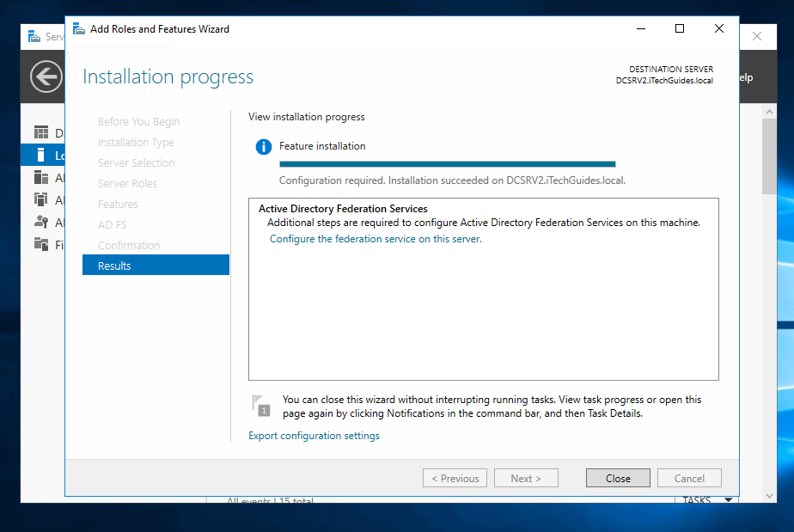Click the Server Manager vertical scrollbar thumb
The image size is (794, 532).
click(769, 156)
